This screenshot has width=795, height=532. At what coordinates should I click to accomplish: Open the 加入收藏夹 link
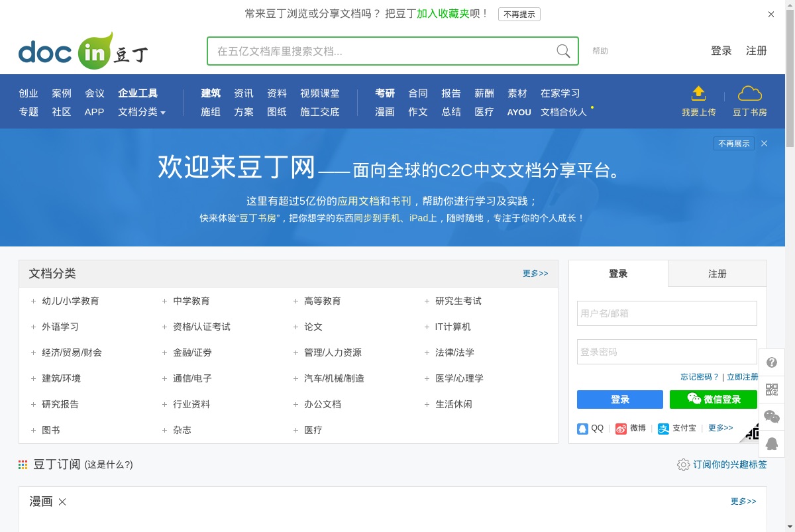tap(443, 13)
